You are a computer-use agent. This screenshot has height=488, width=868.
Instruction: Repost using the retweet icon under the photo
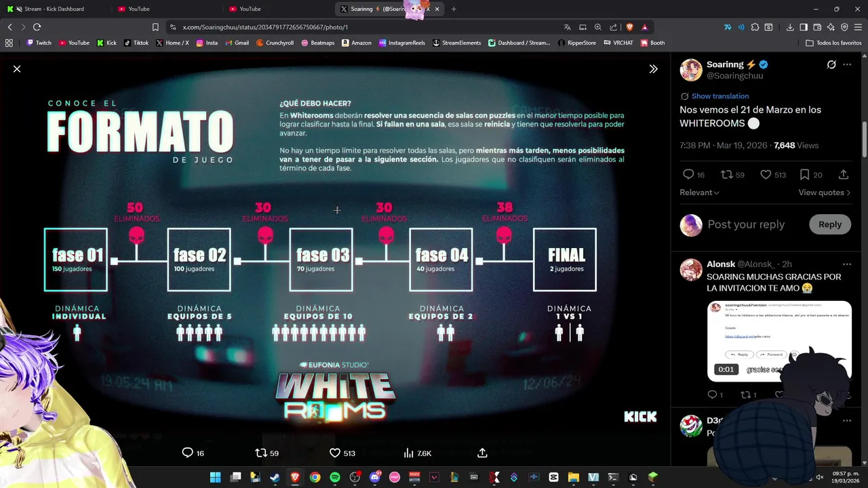pyautogui.click(x=261, y=453)
